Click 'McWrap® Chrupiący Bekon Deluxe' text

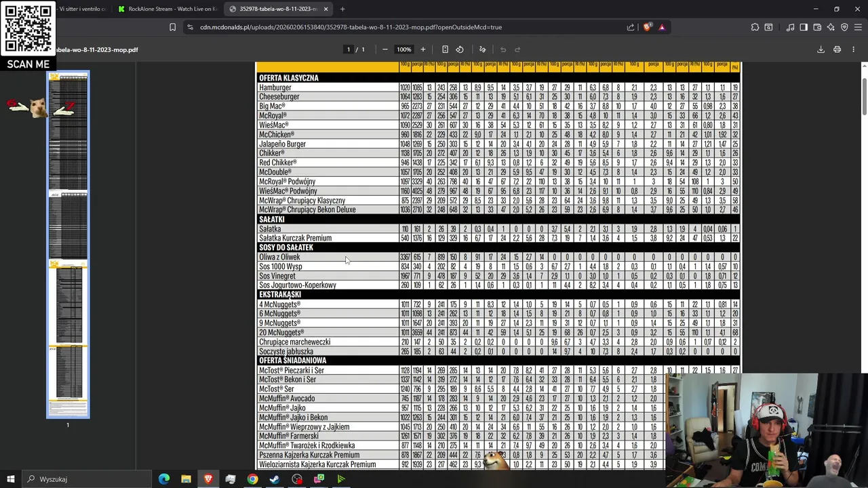coord(307,210)
